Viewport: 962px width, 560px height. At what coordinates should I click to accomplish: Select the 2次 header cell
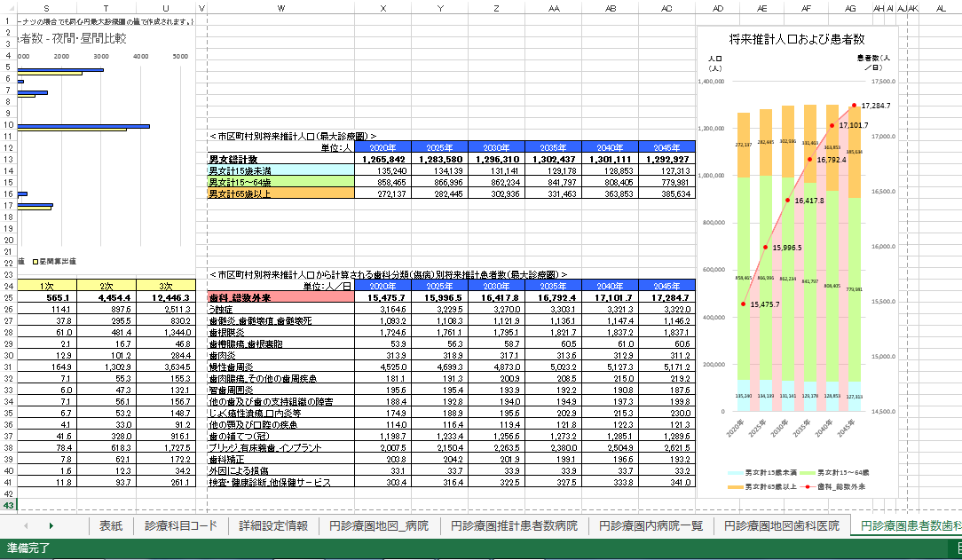[x=106, y=286]
